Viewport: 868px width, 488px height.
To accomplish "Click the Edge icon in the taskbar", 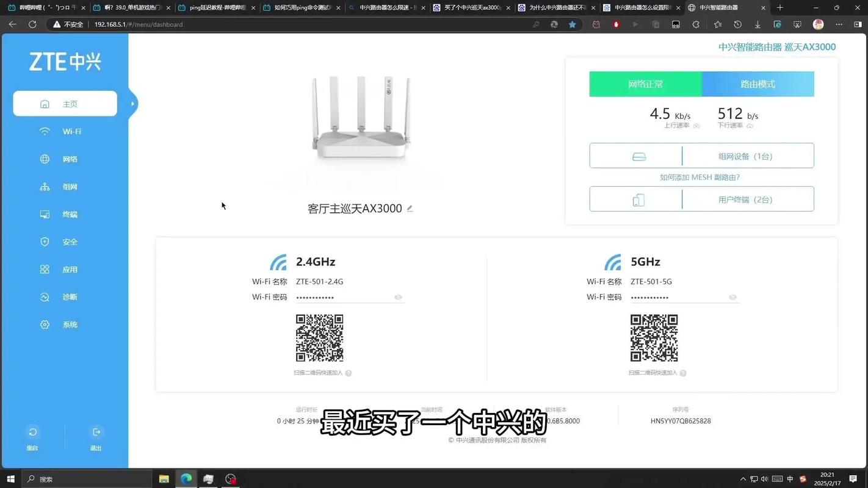I will [186, 479].
